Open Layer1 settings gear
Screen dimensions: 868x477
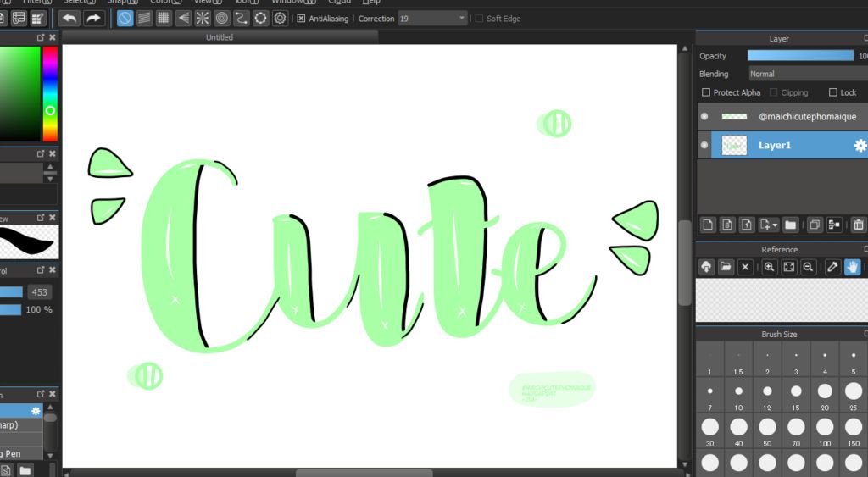click(860, 146)
